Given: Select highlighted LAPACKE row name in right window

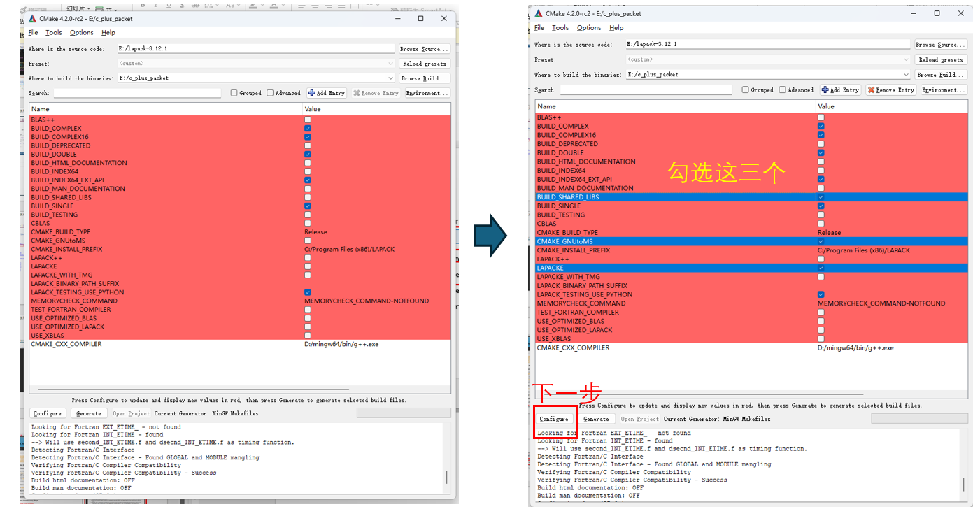Looking at the screenshot, I should (x=550, y=268).
